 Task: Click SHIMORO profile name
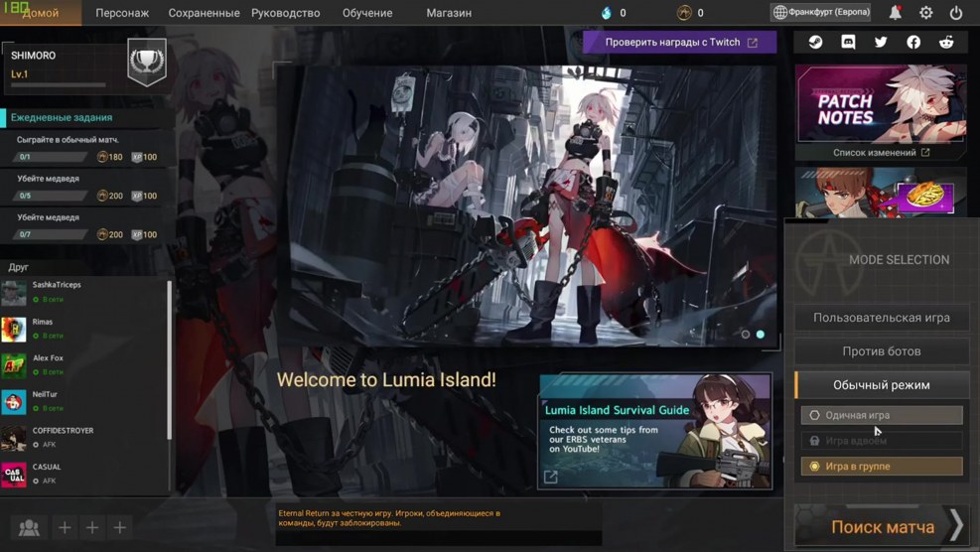coord(33,56)
